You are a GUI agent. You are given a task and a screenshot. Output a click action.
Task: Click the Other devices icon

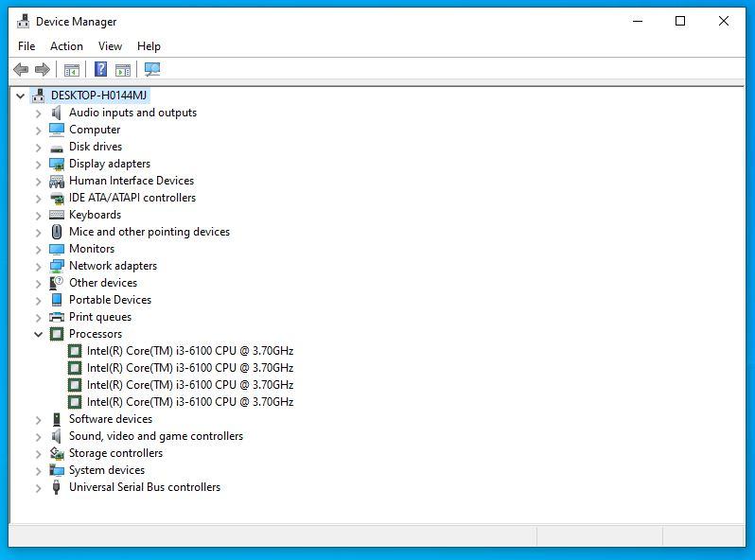[x=56, y=283]
